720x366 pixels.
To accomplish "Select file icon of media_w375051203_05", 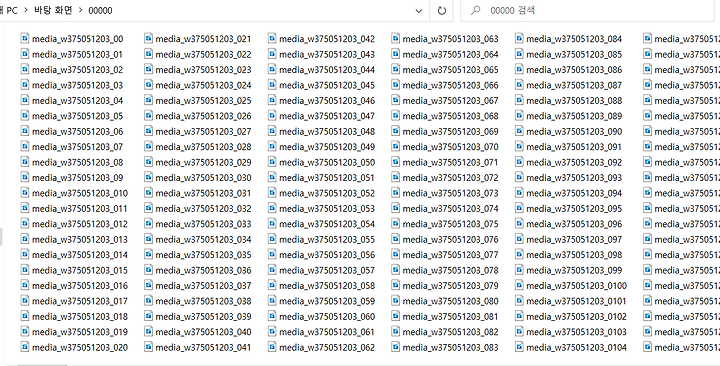I will point(25,116).
